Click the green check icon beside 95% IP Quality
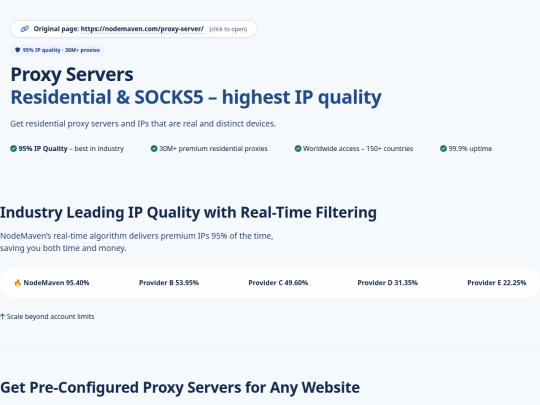This screenshot has width=540, height=405. coord(13,148)
